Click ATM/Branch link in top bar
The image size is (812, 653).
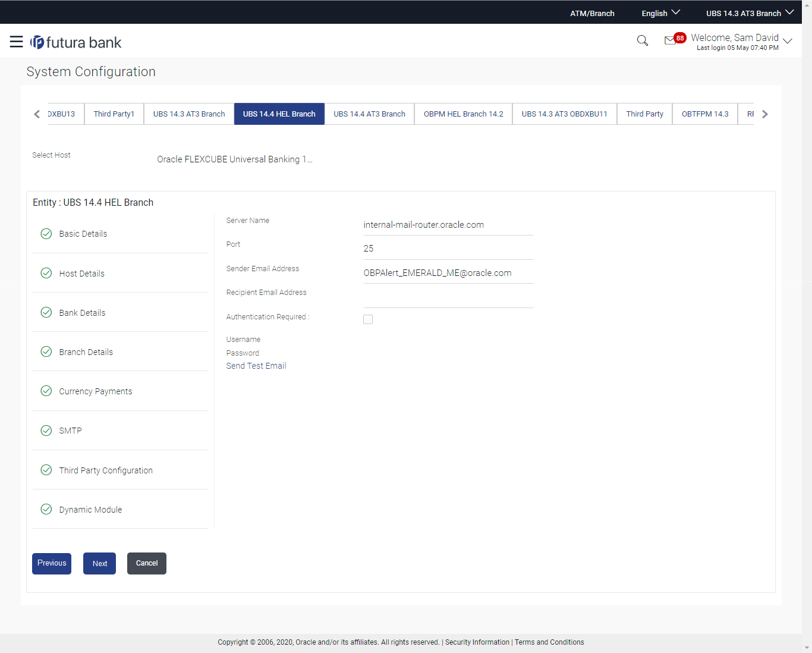(592, 13)
